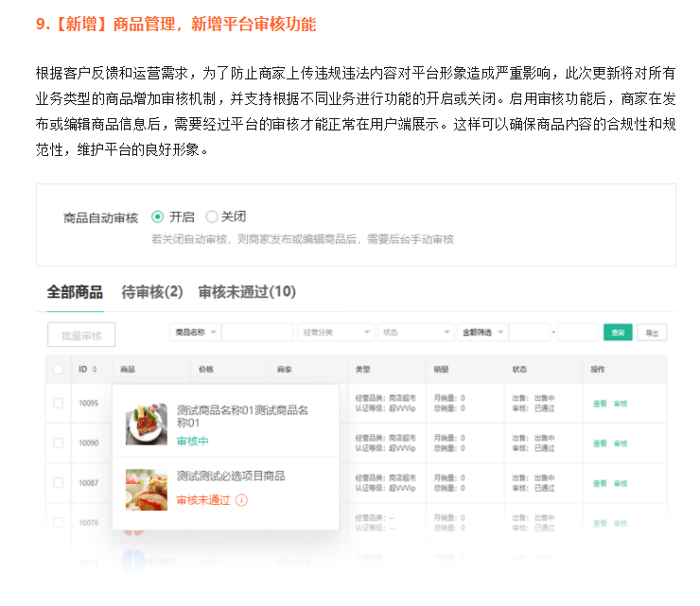The image size is (700, 606).
Task: Click the 导出 export button
Action: pos(651,333)
